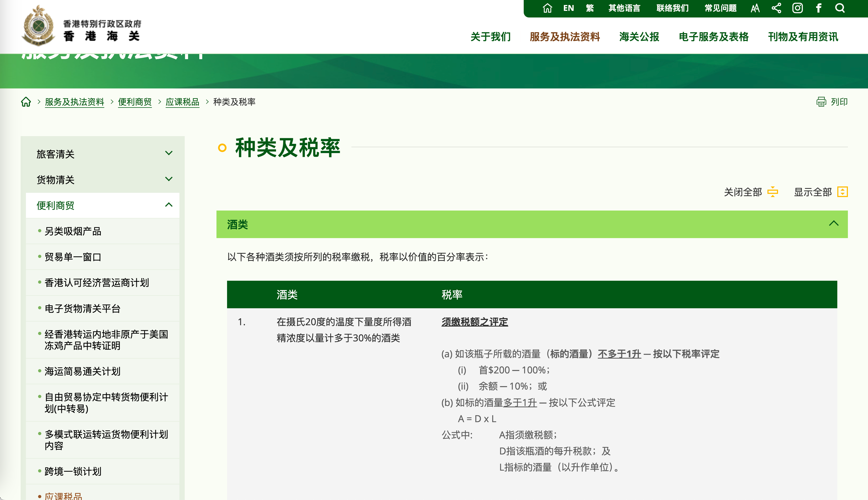Select 另类吸烟产品 in the sidebar
The width and height of the screenshot is (868, 500).
coord(73,231)
